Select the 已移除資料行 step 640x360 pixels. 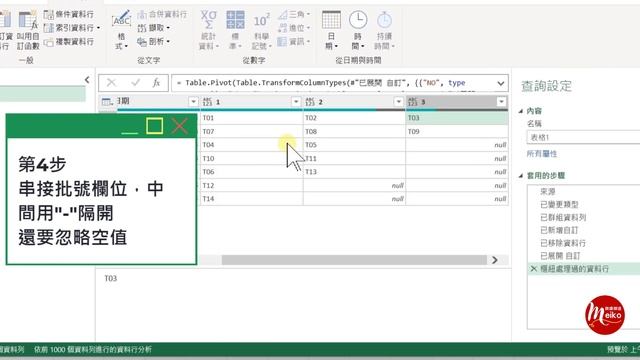coord(563,243)
